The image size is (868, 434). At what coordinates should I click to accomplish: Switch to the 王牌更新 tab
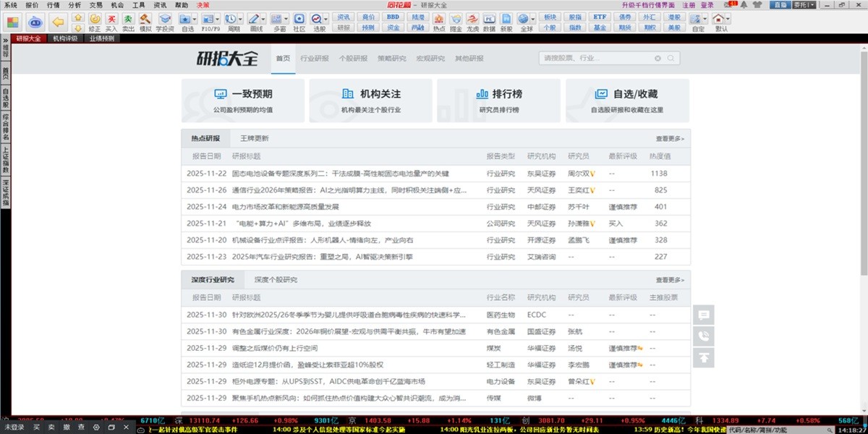254,138
